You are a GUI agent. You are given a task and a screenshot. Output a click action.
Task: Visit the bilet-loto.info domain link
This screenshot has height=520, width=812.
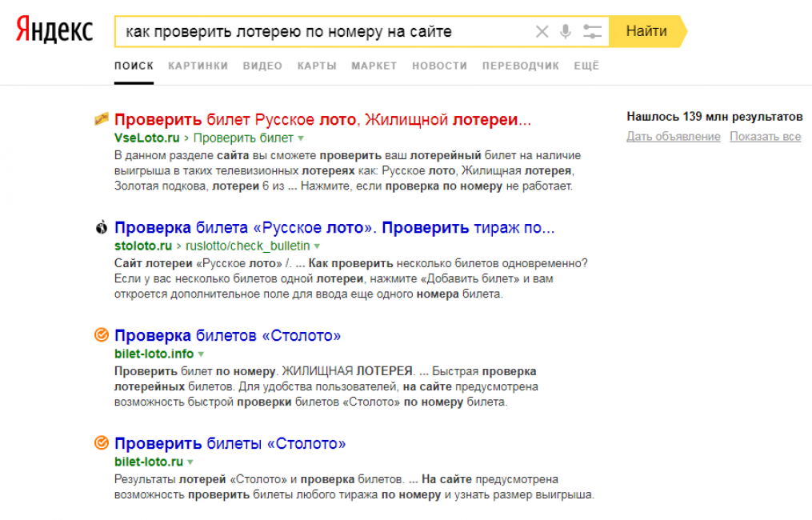click(x=154, y=354)
